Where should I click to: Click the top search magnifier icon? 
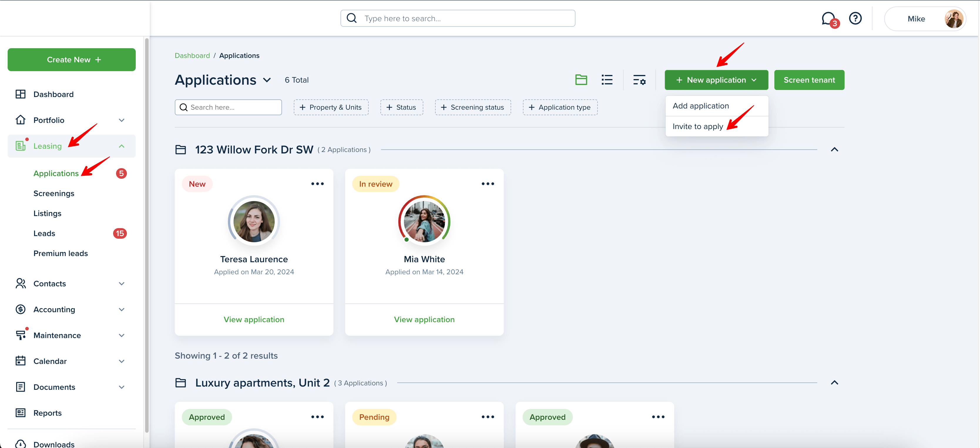coord(352,18)
